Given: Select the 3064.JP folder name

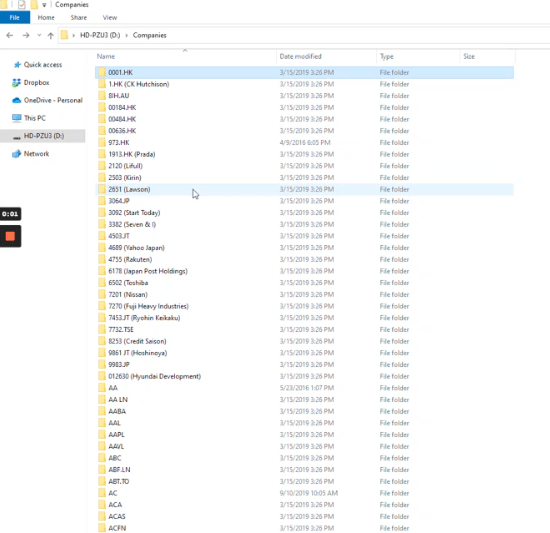Looking at the screenshot, I should pos(119,201).
